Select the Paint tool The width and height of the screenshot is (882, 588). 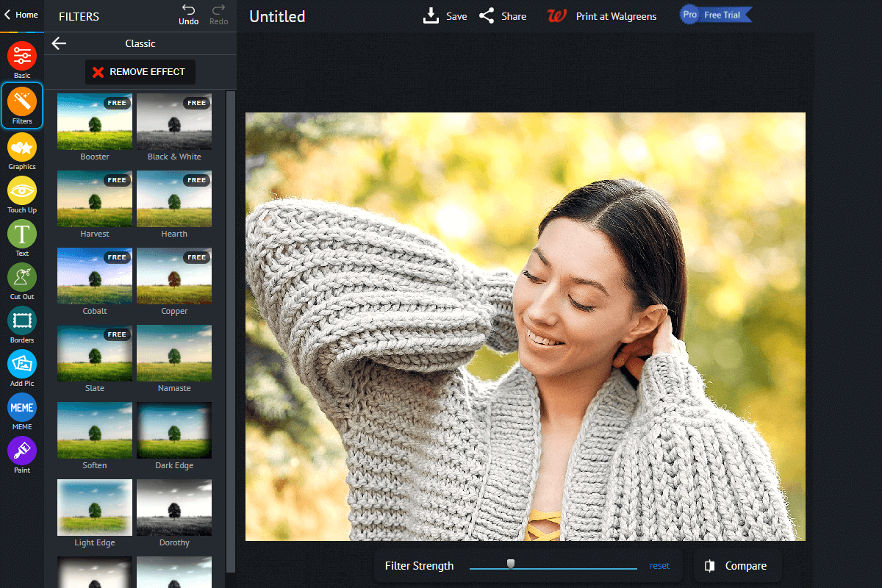pos(21,452)
